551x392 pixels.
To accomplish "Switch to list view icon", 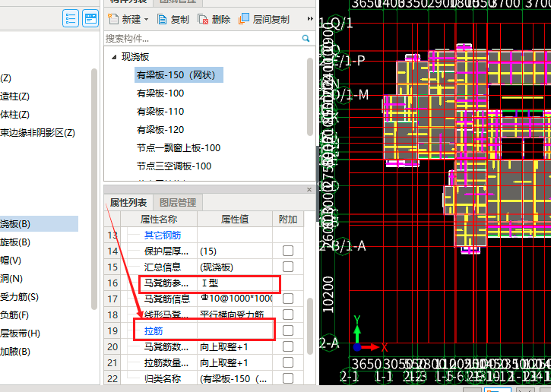I will (x=70, y=18).
